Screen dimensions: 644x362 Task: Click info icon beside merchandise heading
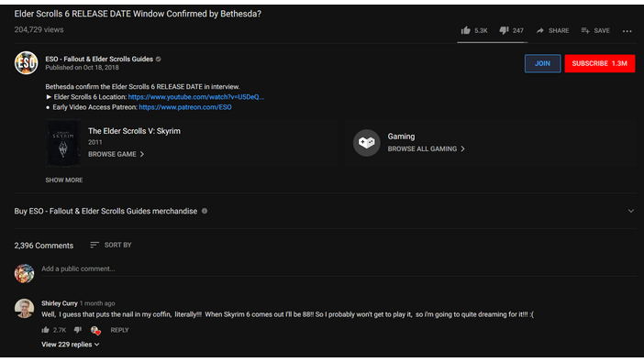click(x=205, y=211)
